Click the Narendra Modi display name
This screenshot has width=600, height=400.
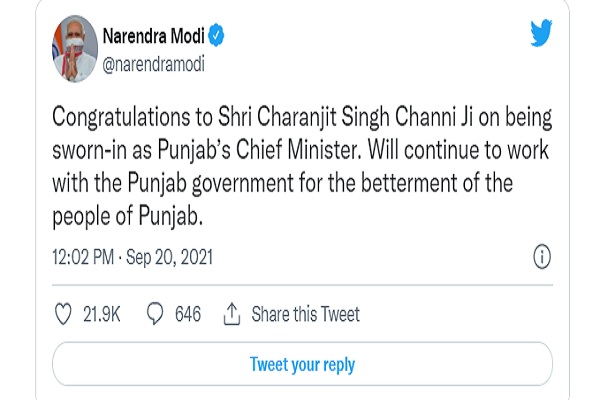153,36
